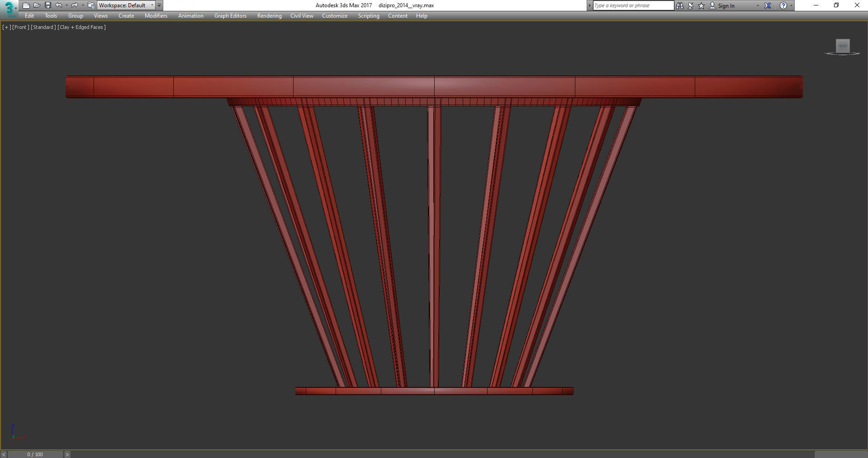Screen dimensions: 868x458
Task: Open the Edit menu
Action: [x=29, y=16]
